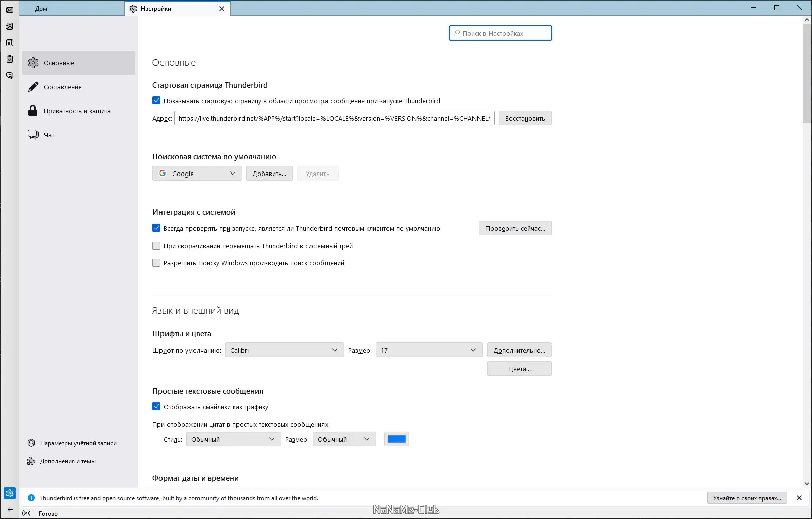Viewport: 812px width, 519px height.
Task: Open the Chat space icon in spaces toolbar
Action: pyautogui.click(x=10, y=76)
